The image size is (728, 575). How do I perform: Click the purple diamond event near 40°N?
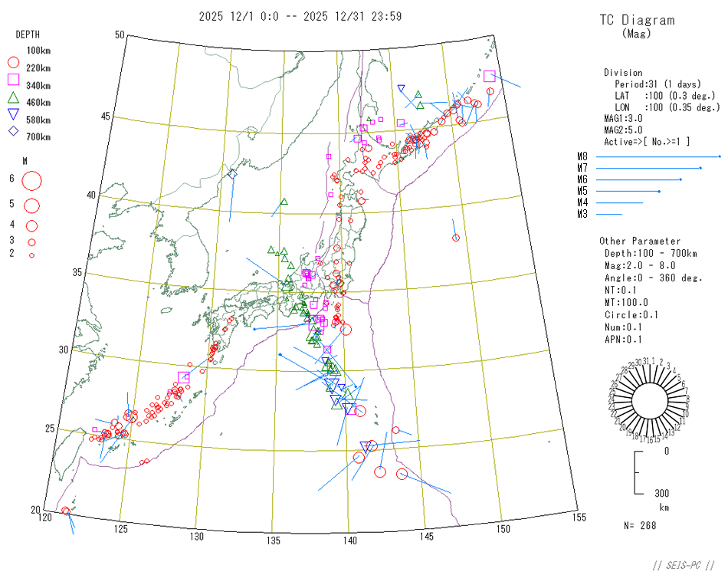click(x=232, y=175)
